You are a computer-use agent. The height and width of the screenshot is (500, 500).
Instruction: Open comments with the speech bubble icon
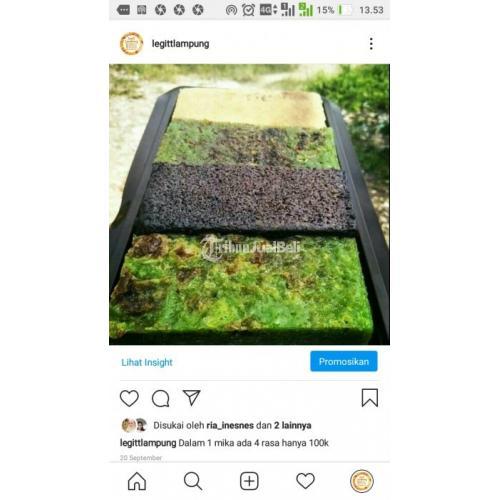tap(161, 398)
